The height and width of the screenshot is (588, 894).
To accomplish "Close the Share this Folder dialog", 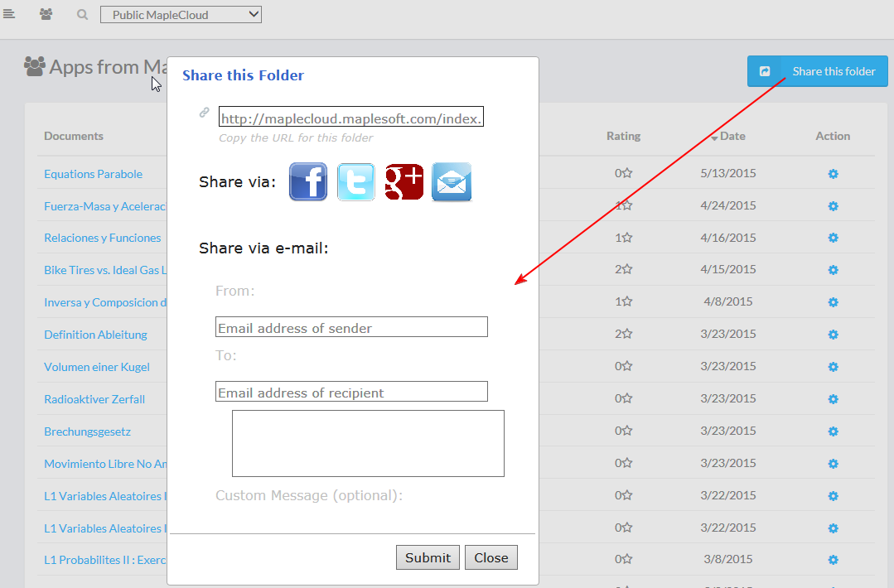I will (490, 557).
